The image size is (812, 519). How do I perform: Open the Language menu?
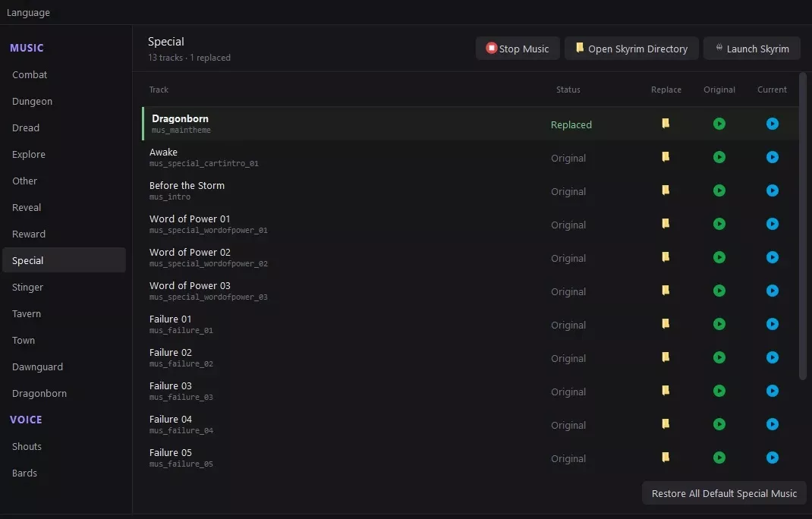click(x=29, y=12)
